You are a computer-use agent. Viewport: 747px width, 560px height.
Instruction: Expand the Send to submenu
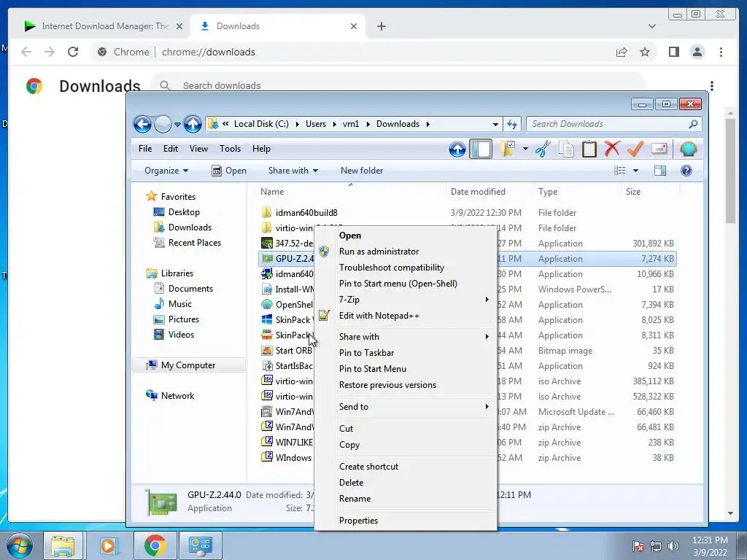pos(406,407)
